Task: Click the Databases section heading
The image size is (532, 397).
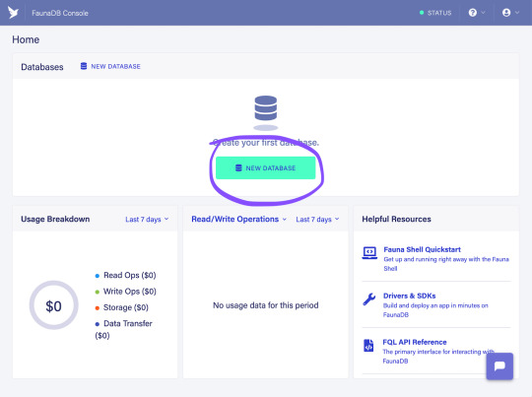Action: coord(42,67)
